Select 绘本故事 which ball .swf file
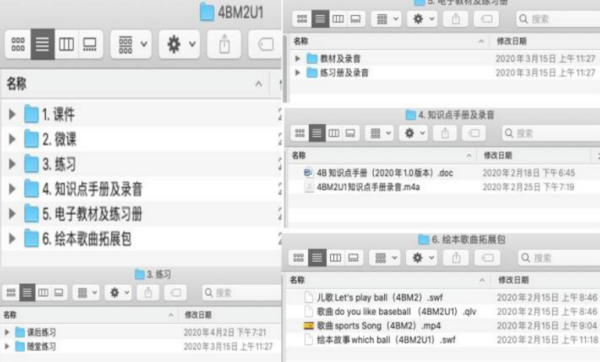 pos(386,340)
